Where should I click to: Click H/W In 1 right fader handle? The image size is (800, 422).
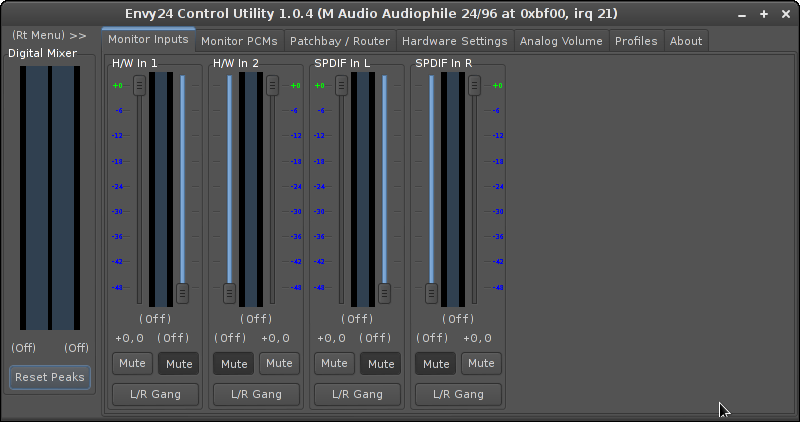[182, 293]
